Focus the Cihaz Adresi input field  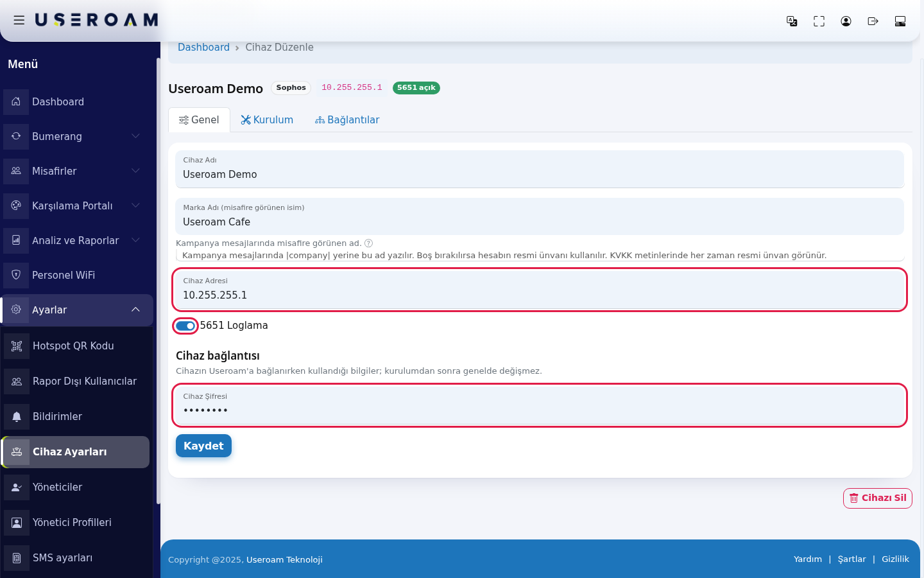[x=540, y=290]
